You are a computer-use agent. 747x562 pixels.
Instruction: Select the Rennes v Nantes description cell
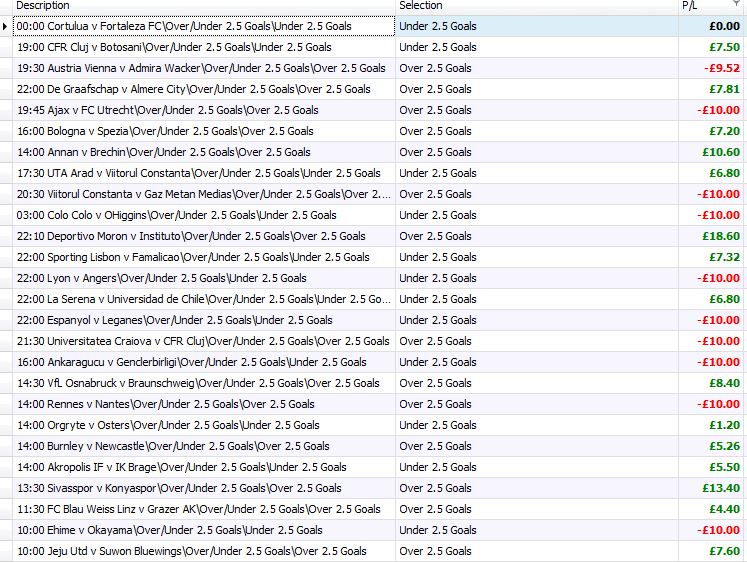click(204, 404)
